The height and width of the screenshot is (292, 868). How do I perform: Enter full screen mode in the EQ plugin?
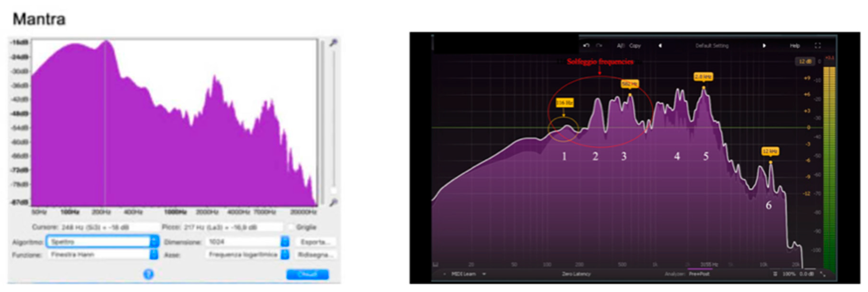pyautogui.click(x=818, y=45)
